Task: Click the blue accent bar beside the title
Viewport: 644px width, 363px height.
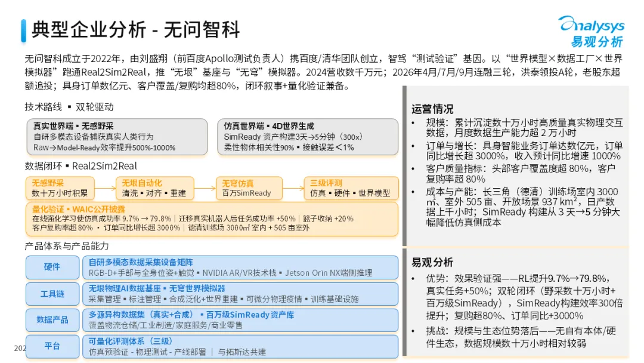Action: click(x=23, y=30)
